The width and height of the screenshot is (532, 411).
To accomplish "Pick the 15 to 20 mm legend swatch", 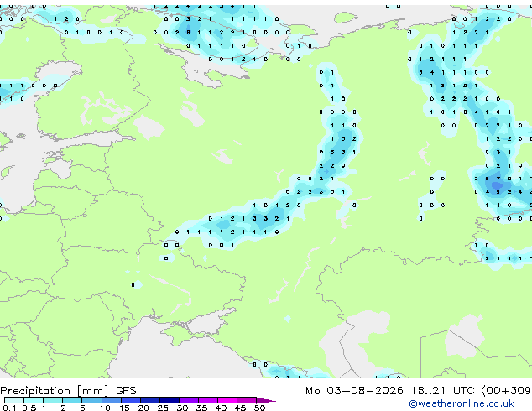I will tap(131, 400).
